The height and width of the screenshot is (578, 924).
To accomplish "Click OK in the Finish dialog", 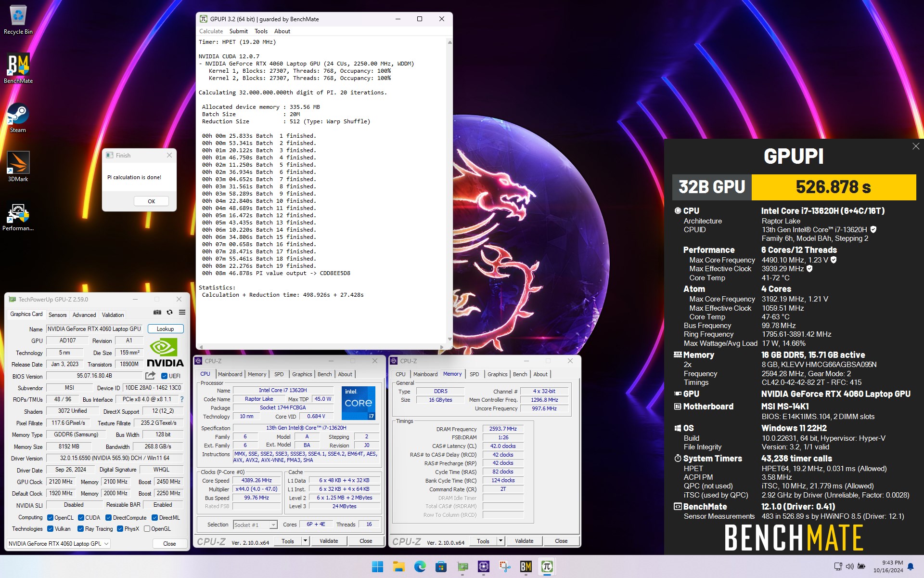I will coord(152,201).
